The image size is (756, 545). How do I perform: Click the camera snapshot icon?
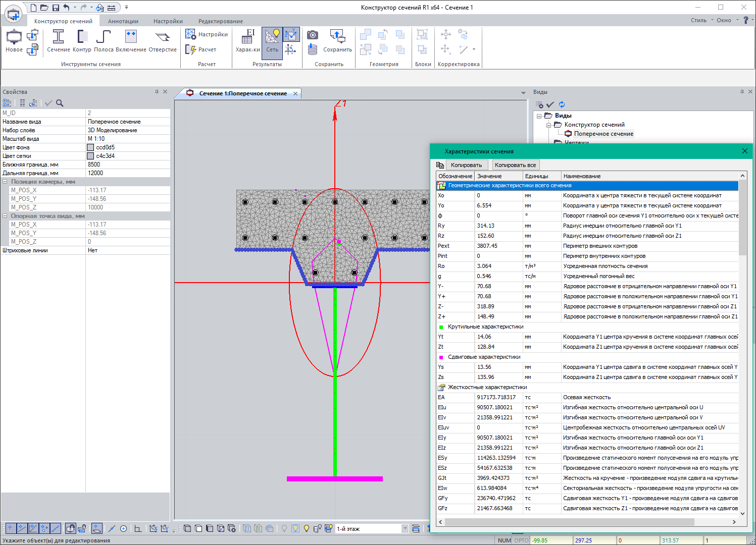tap(313, 35)
